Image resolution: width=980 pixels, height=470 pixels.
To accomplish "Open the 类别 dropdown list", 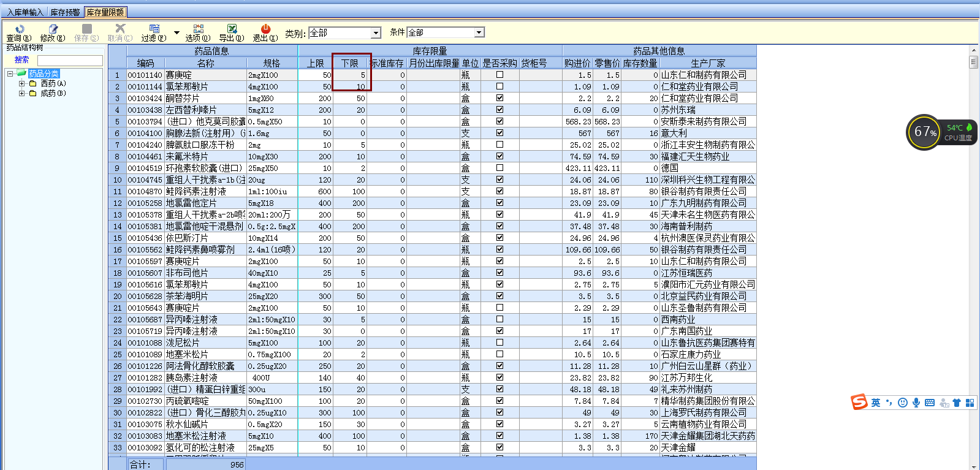I will coord(376,32).
